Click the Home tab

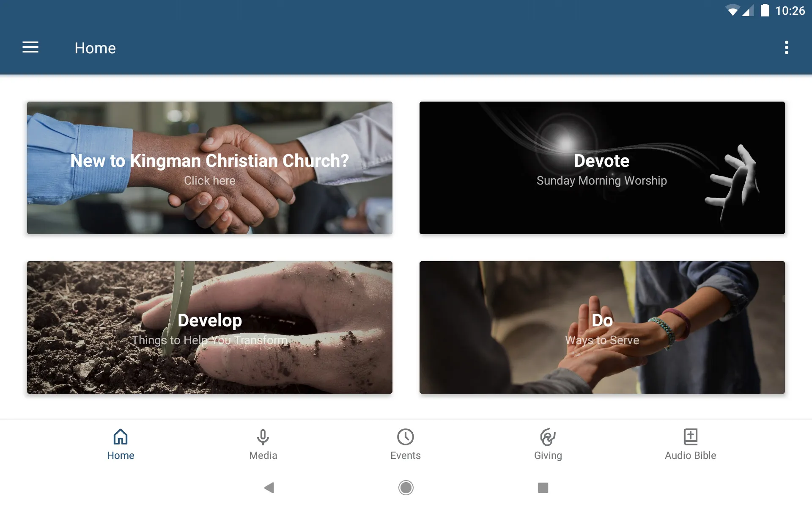pyautogui.click(x=121, y=444)
